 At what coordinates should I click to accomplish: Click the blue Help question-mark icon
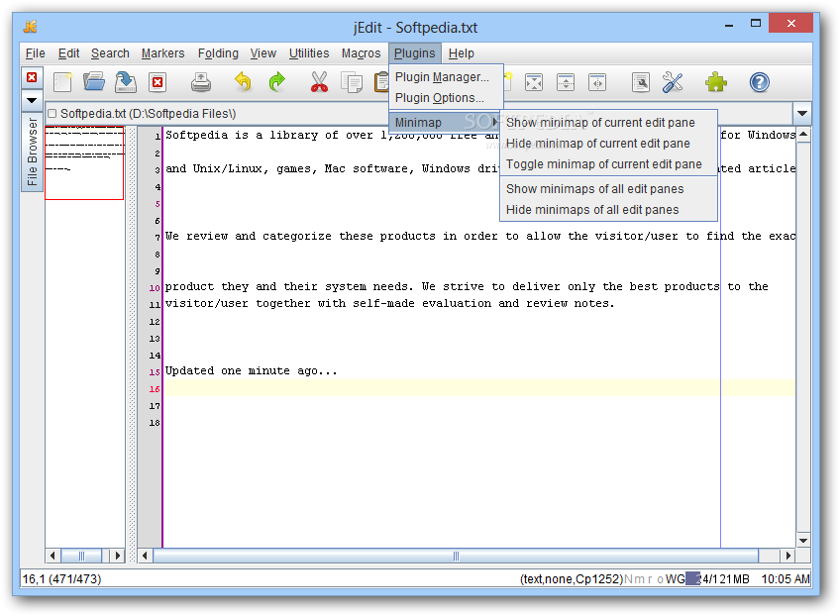[759, 82]
